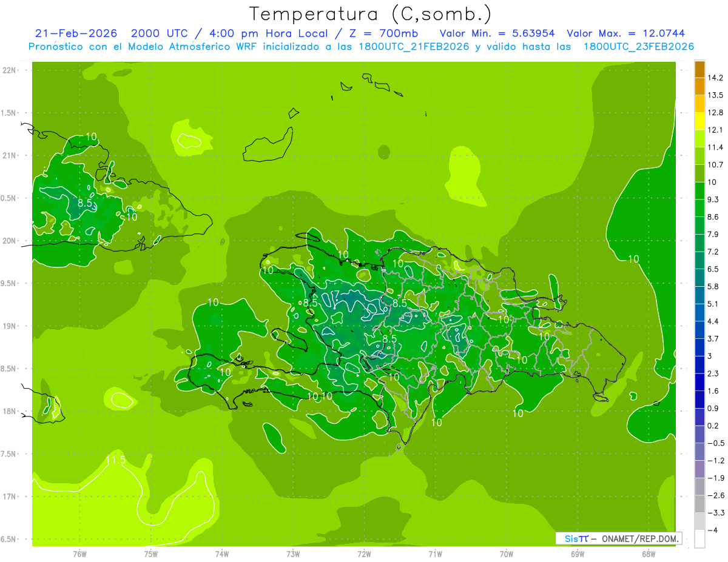Click the '68W' longitude axis label

click(649, 554)
